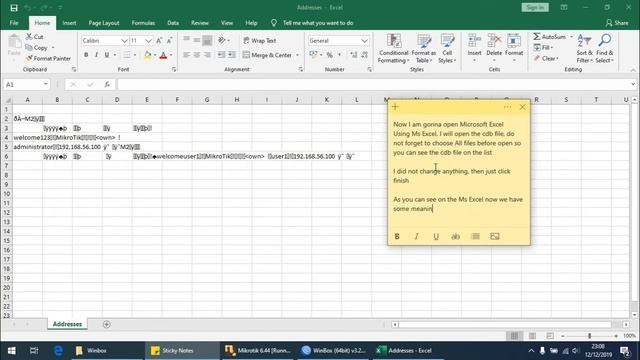Decrease font size with the small A icon

pyautogui.click(x=169, y=40)
